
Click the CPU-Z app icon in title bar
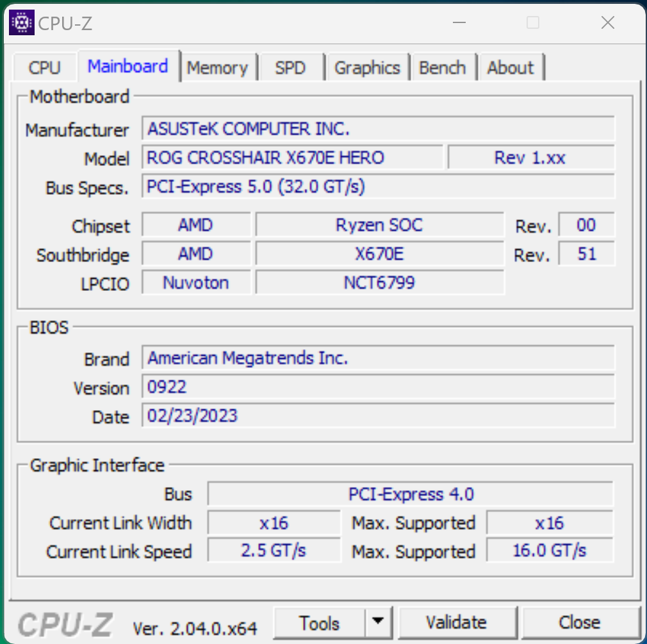click(x=21, y=22)
